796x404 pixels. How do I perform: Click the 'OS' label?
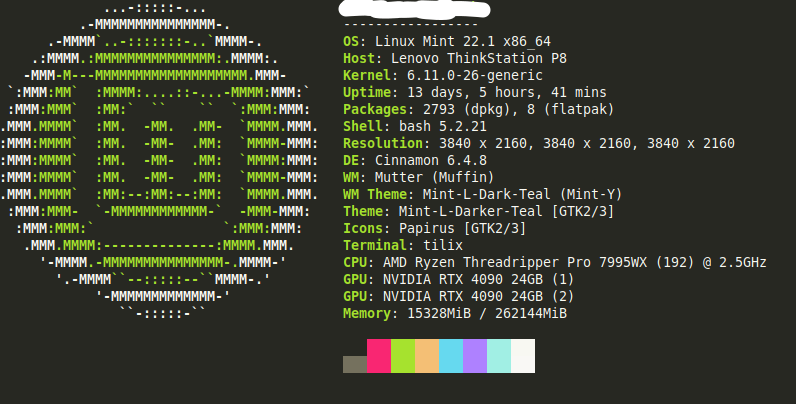pyautogui.click(x=351, y=42)
